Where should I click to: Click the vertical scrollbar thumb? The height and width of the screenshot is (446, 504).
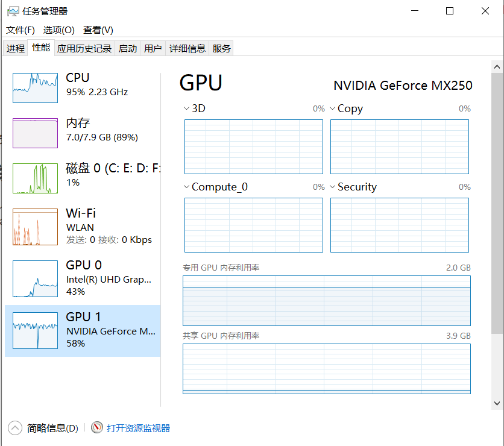point(497,203)
